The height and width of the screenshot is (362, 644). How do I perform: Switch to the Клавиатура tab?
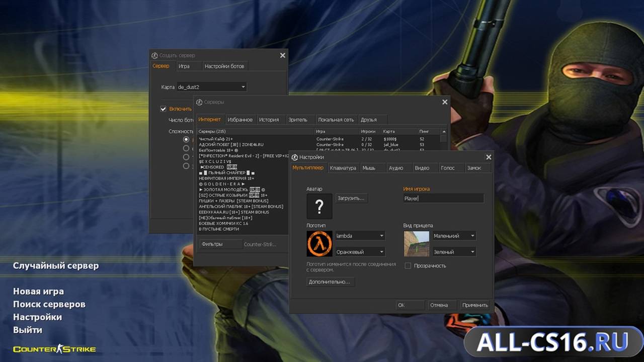click(x=343, y=168)
